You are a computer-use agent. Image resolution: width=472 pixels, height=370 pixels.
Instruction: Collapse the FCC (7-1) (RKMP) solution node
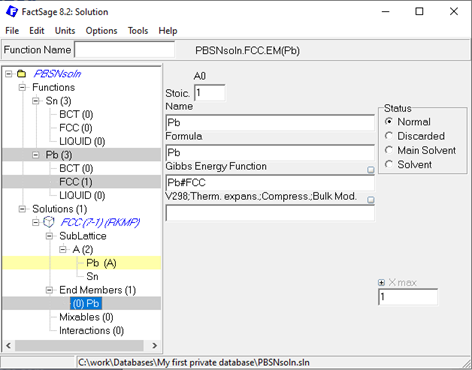click(36, 222)
